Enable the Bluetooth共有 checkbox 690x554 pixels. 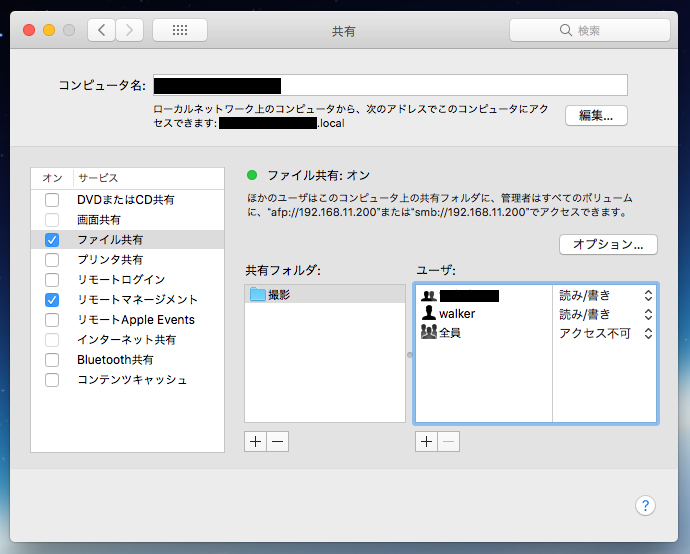(x=52, y=360)
